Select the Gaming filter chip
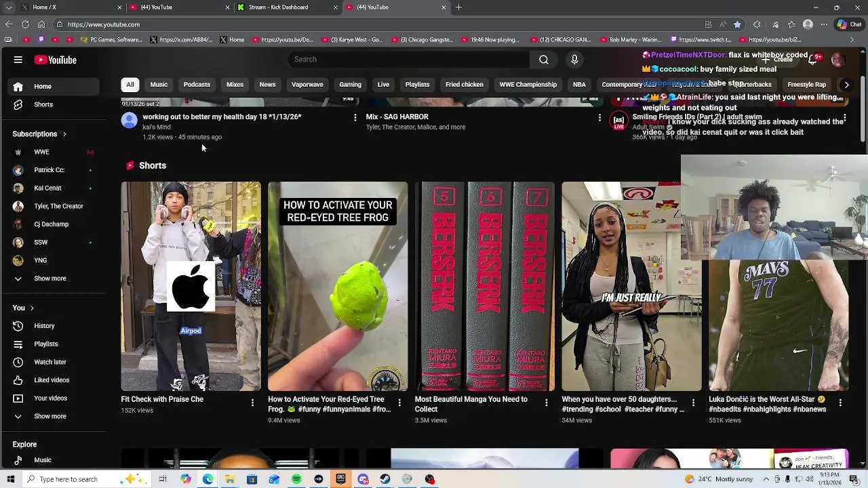Image resolution: width=868 pixels, height=488 pixels. [350, 85]
